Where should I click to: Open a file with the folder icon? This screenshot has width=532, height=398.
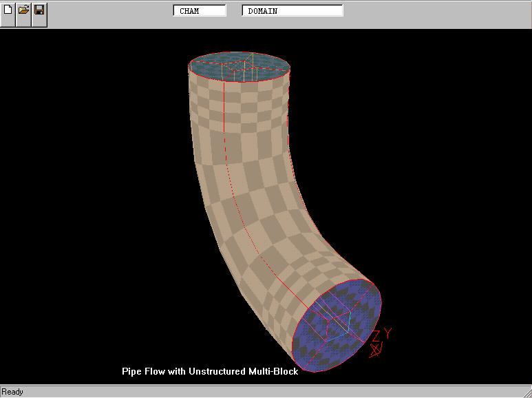pyautogui.click(x=23, y=11)
